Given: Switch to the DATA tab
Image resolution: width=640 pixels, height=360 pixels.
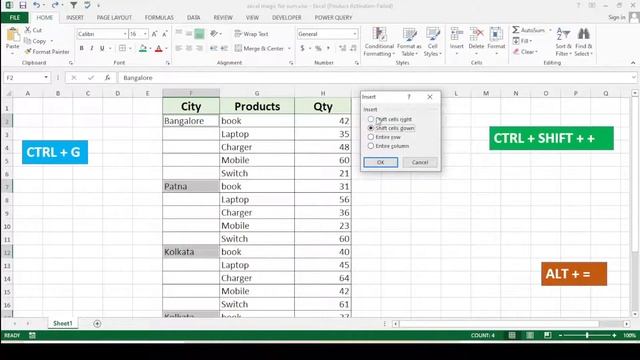Looking at the screenshot, I should pyautogui.click(x=193, y=18).
